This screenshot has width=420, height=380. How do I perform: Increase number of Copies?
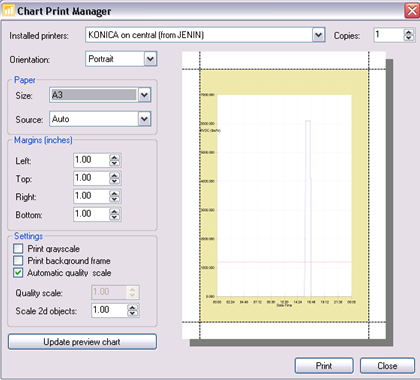409,32
